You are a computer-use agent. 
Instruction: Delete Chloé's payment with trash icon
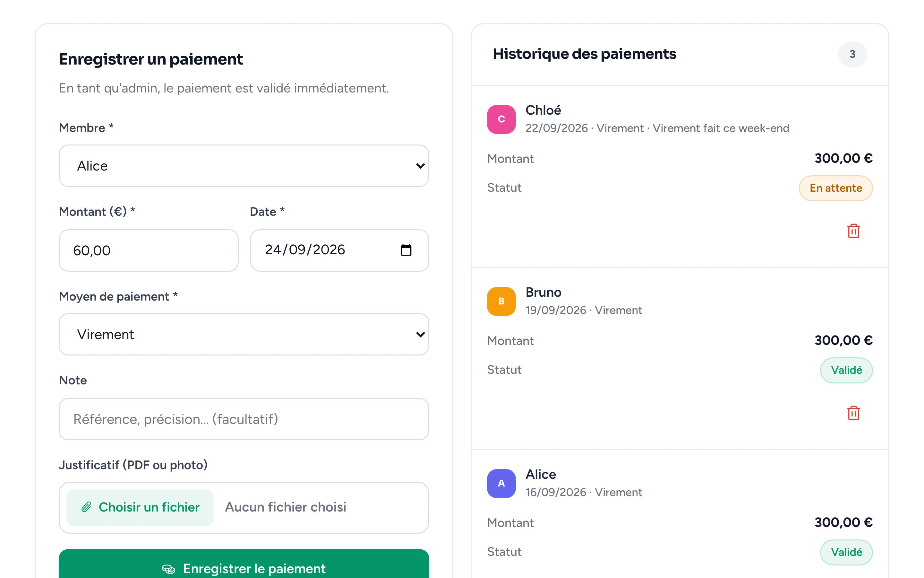point(853,231)
